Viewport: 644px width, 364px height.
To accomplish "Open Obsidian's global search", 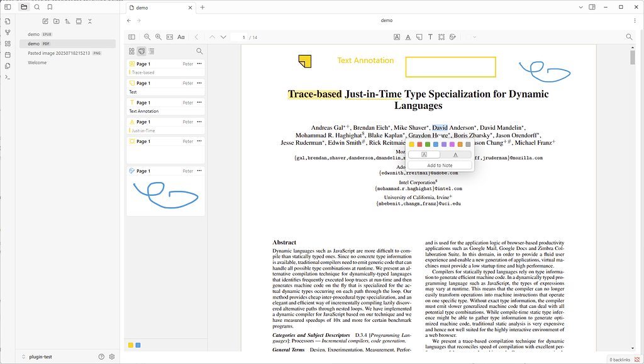I will point(36,7).
